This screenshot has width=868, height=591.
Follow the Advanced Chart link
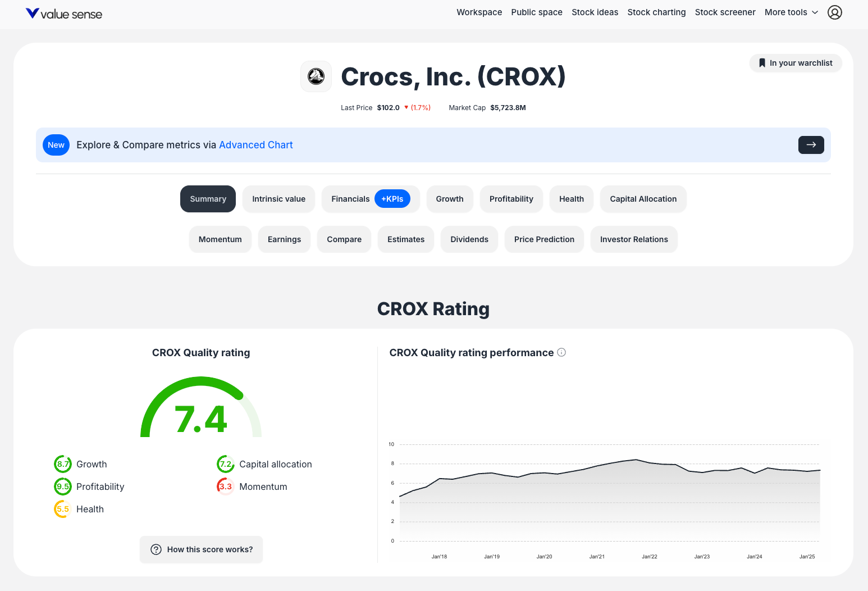(256, 145)
